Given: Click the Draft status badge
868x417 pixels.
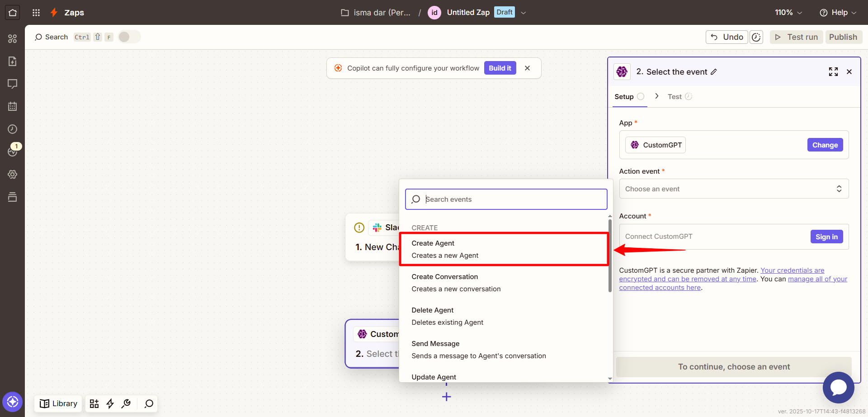Looking at the screenshot, I should tap(505, 12).
